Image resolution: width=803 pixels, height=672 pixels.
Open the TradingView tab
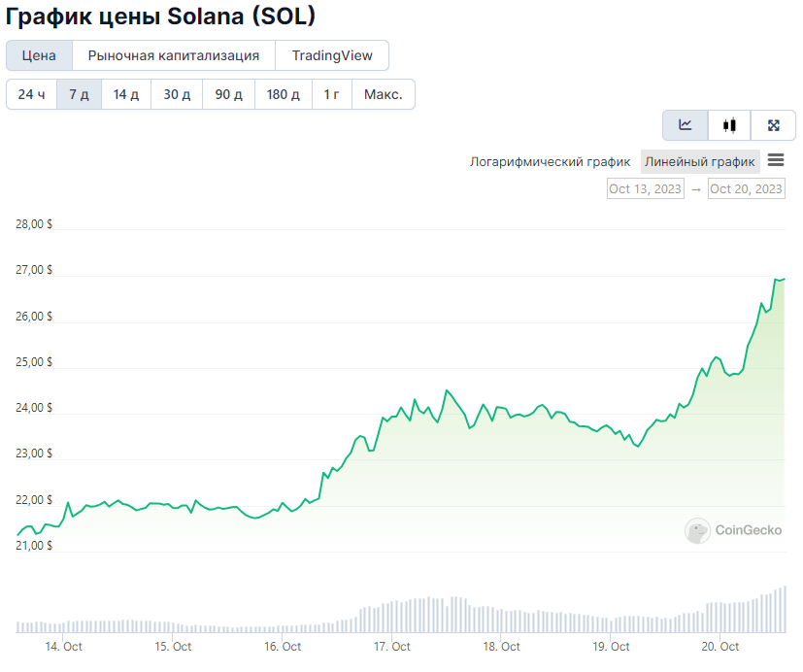pos(332,55)
